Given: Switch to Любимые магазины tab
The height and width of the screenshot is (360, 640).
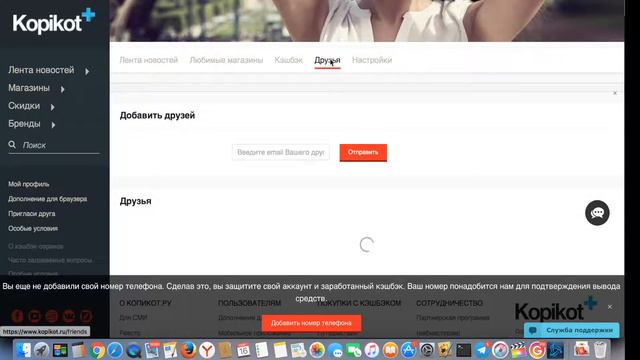Looking at the screenshot, I should (226, 60).
